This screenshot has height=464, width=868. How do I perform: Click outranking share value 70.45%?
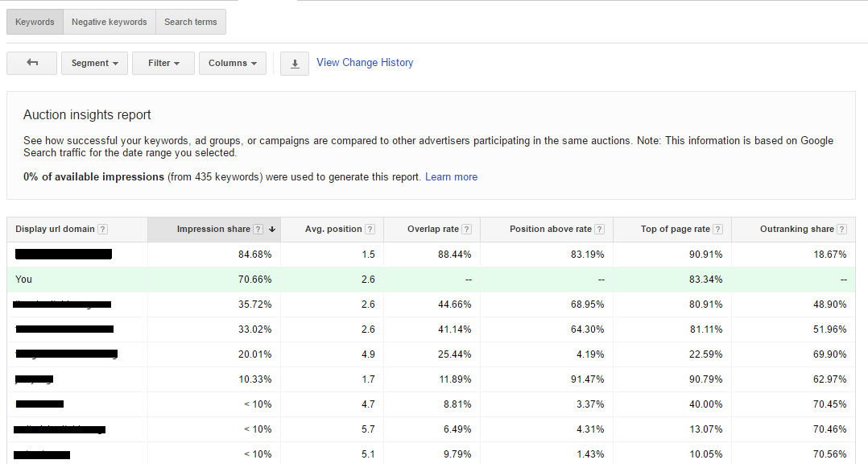click(x=830, y=404)
